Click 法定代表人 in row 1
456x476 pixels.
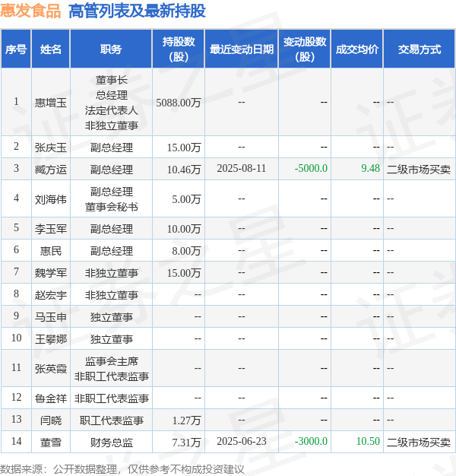click(x=112, y=110)
